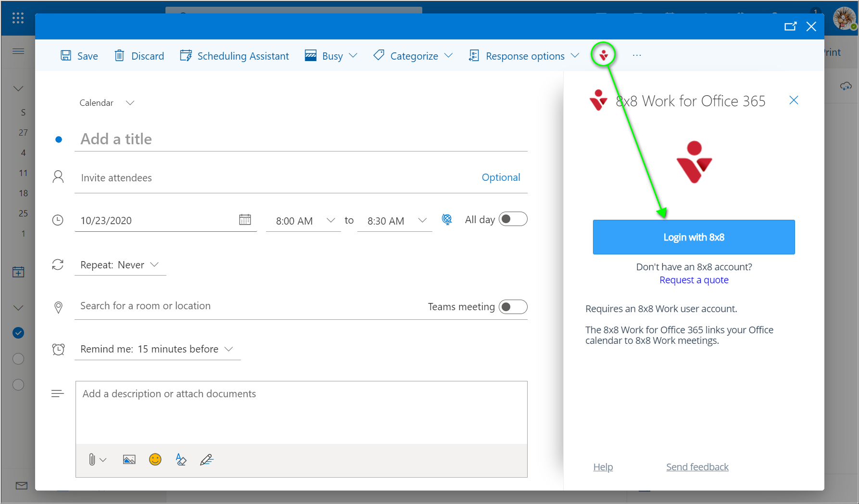Click the Busy status icon
This screenshot has width=859, height=504.
click(x=311, y=55)
